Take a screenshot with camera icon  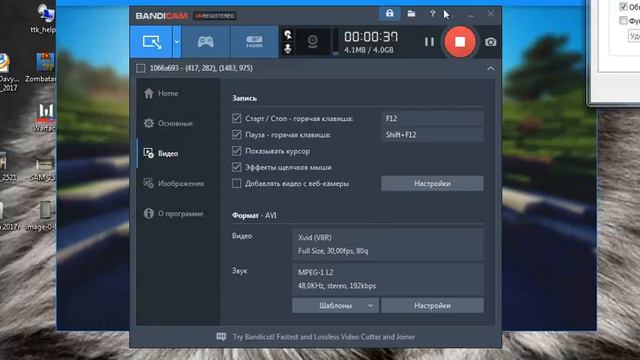pyautogui.click(x=491, y=42)
